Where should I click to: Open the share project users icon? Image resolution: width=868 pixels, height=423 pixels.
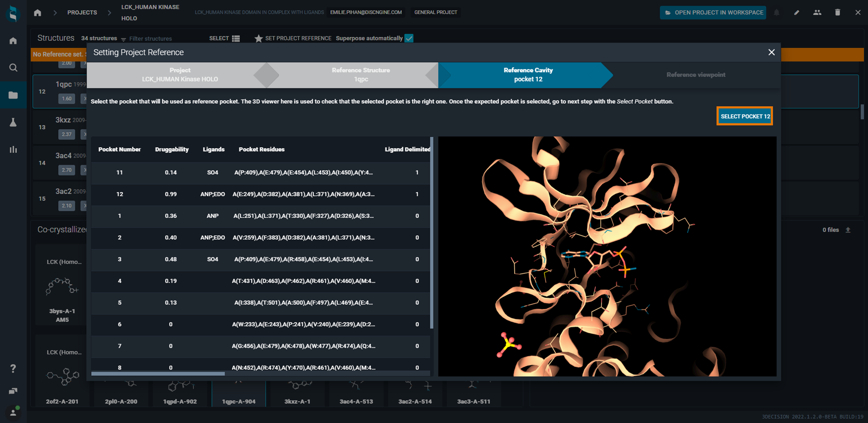click(817, 13)
